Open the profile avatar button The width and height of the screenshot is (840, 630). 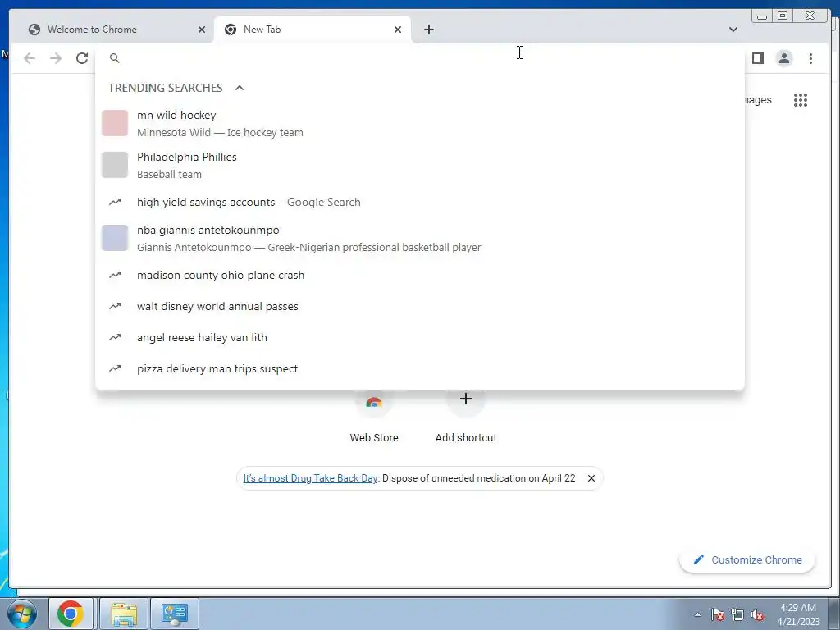click(x=783, y=58)
